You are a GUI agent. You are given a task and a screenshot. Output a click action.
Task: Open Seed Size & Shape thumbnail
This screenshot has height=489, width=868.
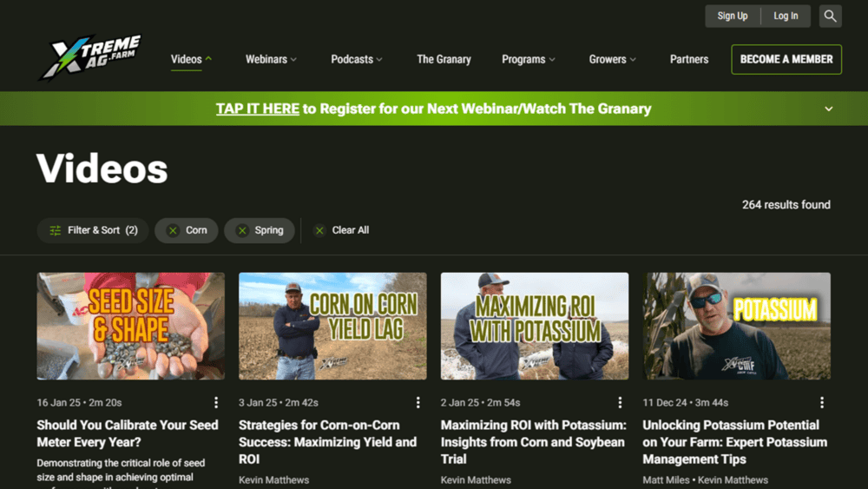[x=131, y=326]
